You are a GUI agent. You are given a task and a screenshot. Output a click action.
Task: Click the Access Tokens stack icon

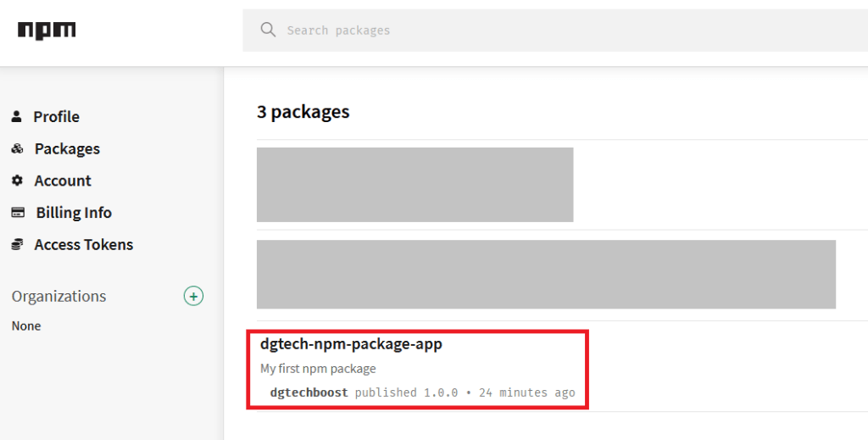click(x=17, y=244)
